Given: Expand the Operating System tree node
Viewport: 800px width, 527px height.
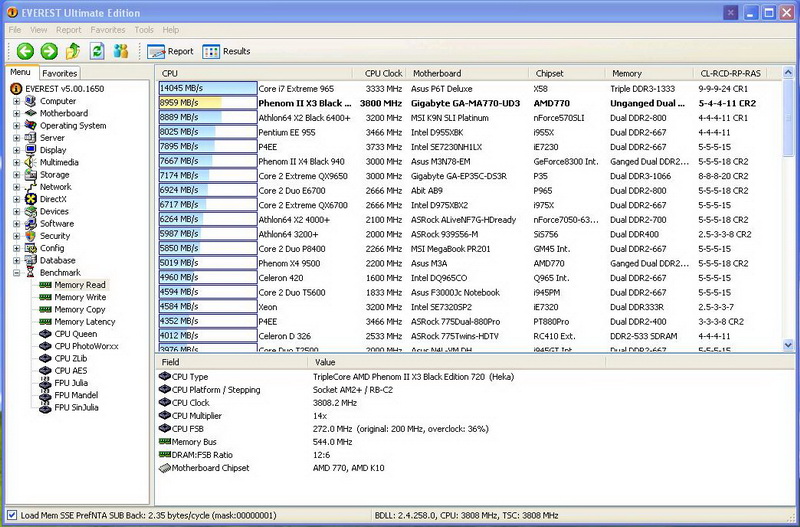Looking at the screenshot, I should click(16, 126).
